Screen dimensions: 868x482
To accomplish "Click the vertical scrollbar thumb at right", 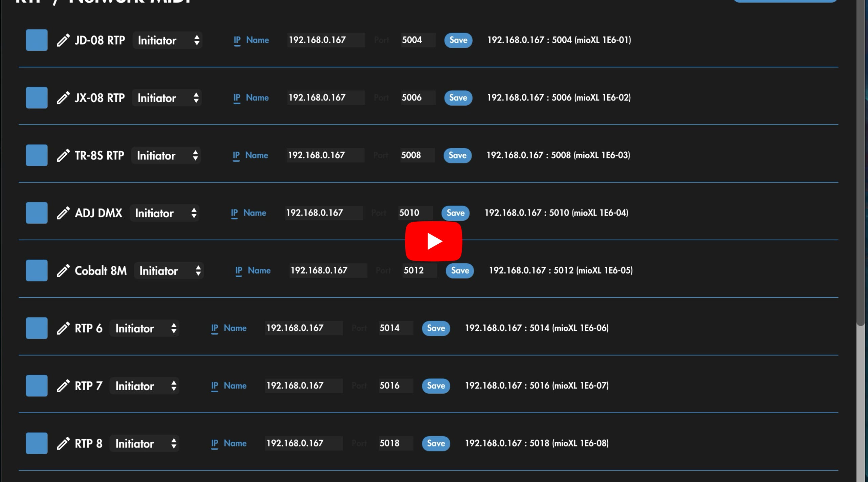I will pos(860,162).
